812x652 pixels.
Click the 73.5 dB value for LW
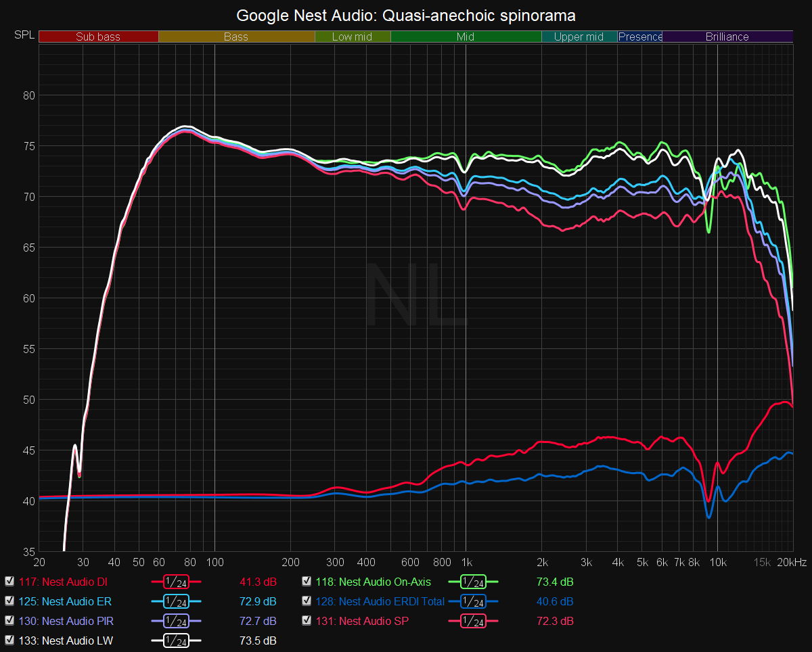coord(258,641)
